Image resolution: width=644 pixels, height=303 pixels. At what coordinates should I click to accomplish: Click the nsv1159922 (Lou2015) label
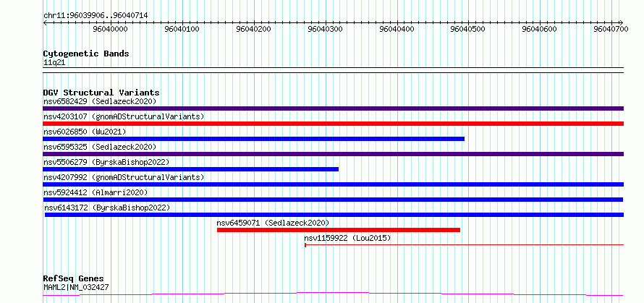tap(347, 238)
